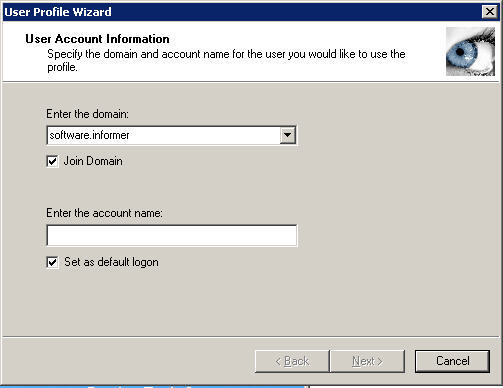Viewport: 503px width, 388px height.
Task: Cancel the User Profile Wizard
Action: [x=452, y=361]
